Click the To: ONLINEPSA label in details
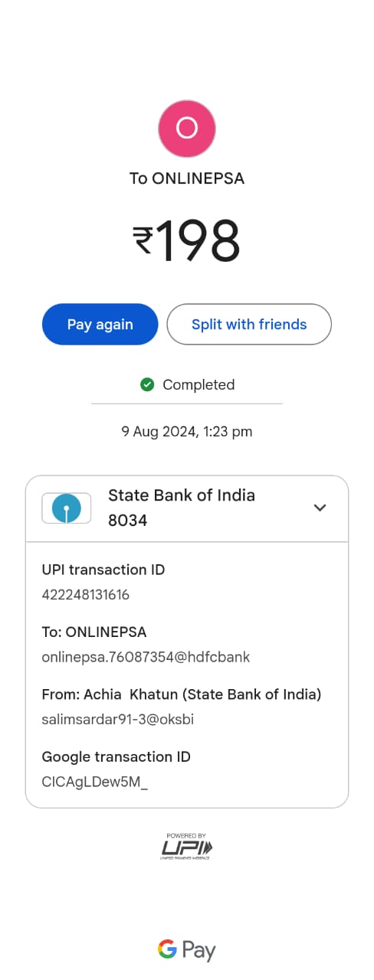Image resolution: width=374 pixels, height=980 pixels. 94,632
